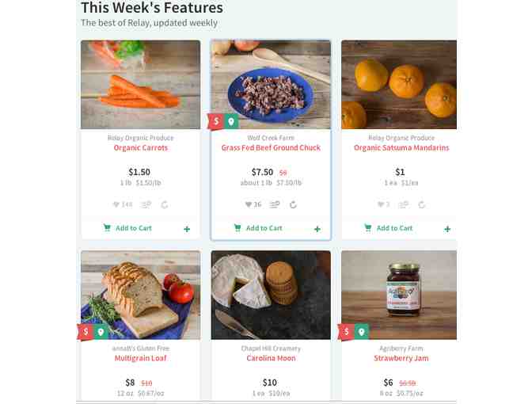
Task: Favorite the Organic Carrots with heart icon
Action: click(x=116, y=204)
